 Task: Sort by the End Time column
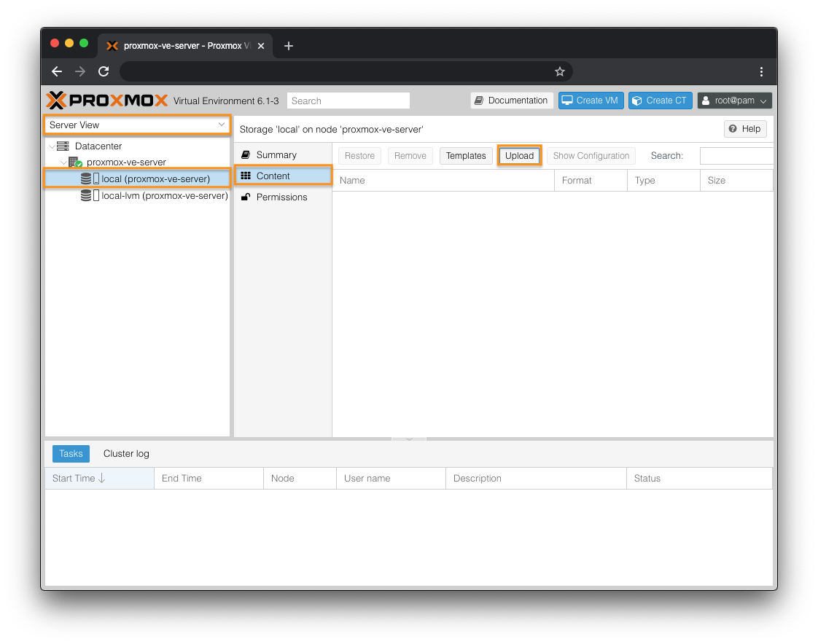(209, 478)
